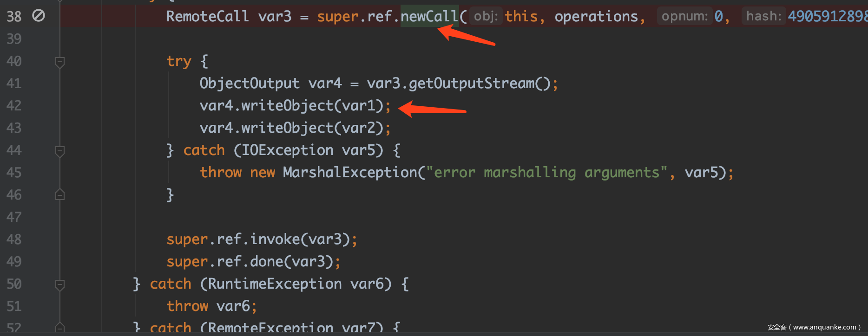Fold the catch RemoteException block at line 52
This screenshot has height=336, width=868.
(59, 327)
